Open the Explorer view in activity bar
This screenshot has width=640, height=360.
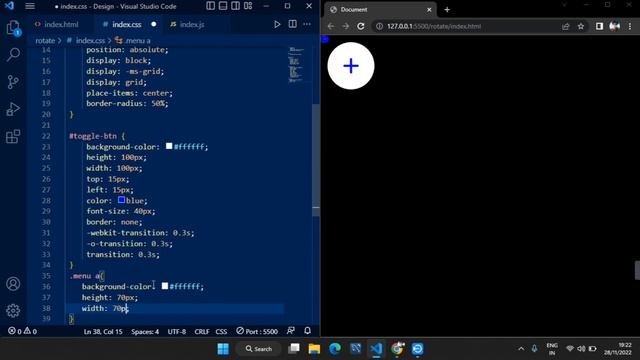pyautogui.click(x=13, y=28)
